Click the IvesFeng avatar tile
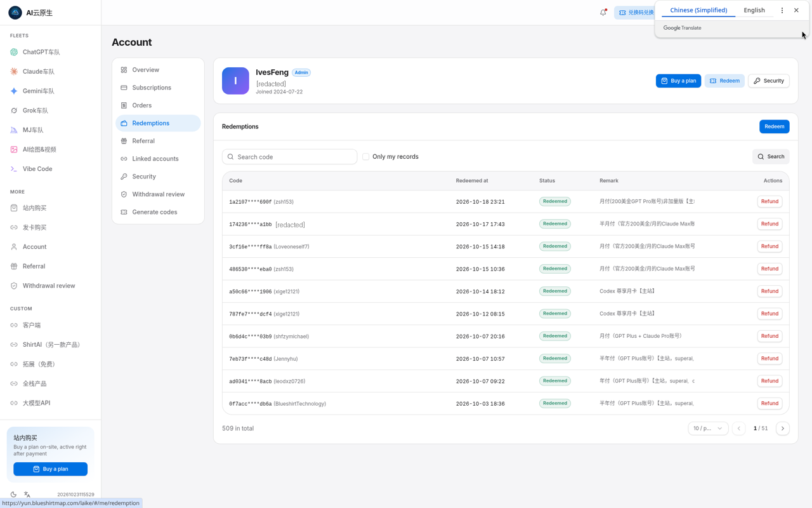 (235, 81)
